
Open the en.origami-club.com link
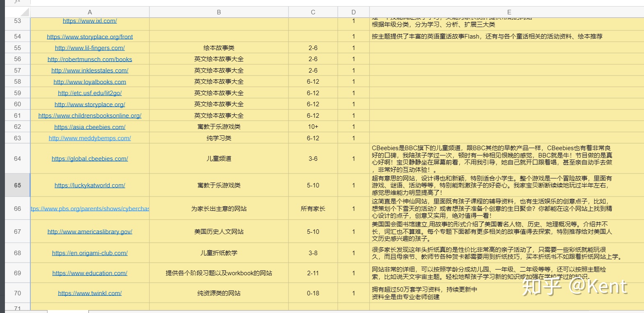(x=89, y=253)
